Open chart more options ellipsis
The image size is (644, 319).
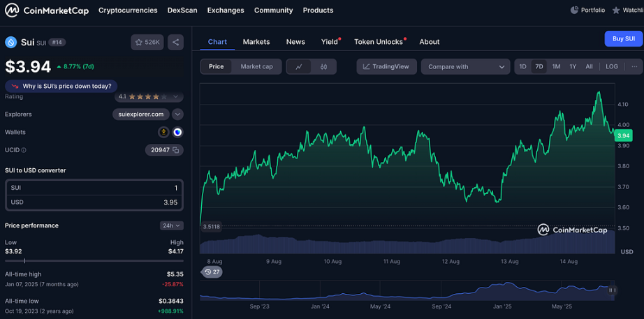[x=634, y=66]
